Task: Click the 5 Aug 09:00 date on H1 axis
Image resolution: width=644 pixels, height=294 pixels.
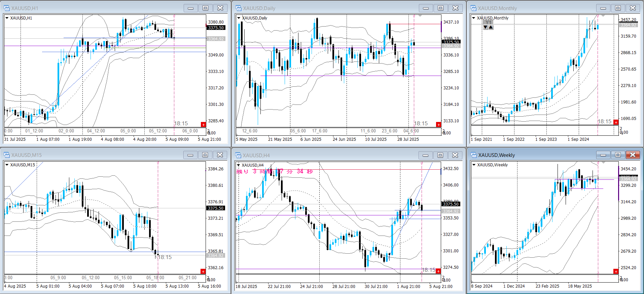Action: (177, 139)
